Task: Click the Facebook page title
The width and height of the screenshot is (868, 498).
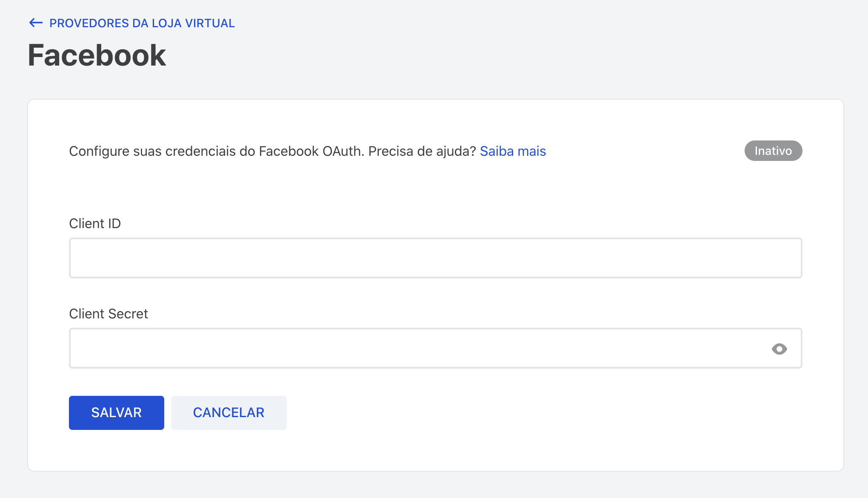Action: [97, 55]
